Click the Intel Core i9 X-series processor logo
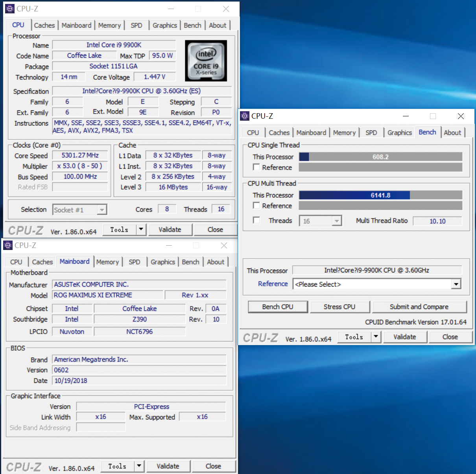 tap(206, 61)
